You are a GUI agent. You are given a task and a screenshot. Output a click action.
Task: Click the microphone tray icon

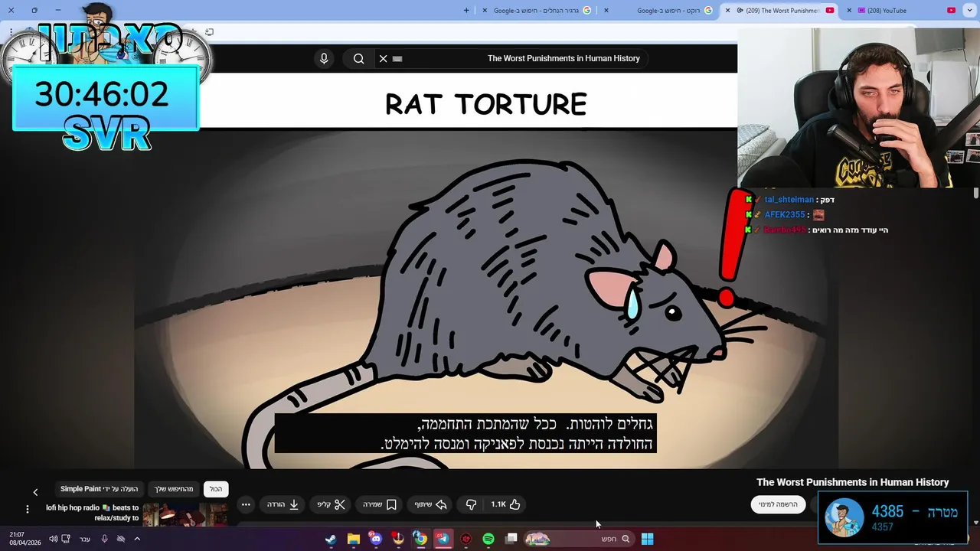tap(105, 539)
